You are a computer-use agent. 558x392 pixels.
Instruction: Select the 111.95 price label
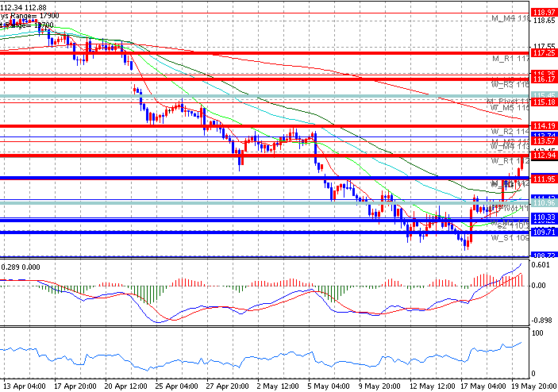pos(544,179)
